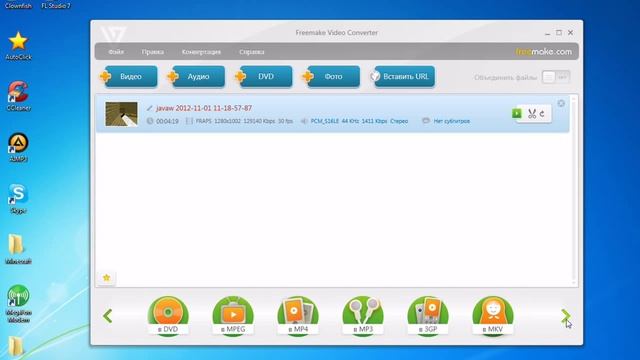Screen dimensions: 640x360
Task: Open the scissors cut editor
Action: point(532,114)
